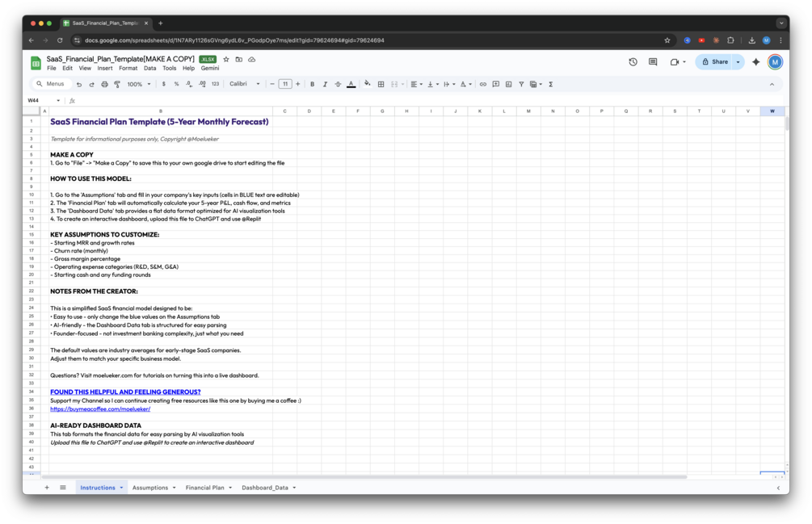The height and width of the screenshot is (524, 812).
Task: Open version history
Action: [633, 62]
